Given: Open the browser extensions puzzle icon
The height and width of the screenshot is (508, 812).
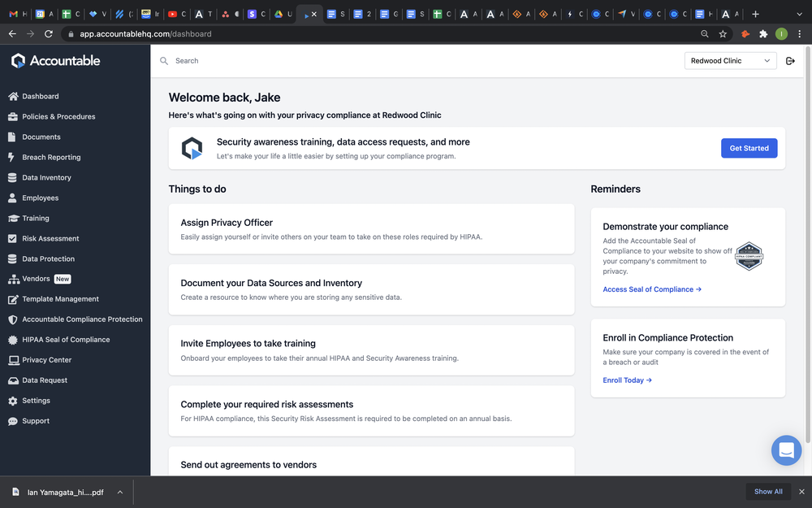Looking at the screenshot, I should [762, 33].
